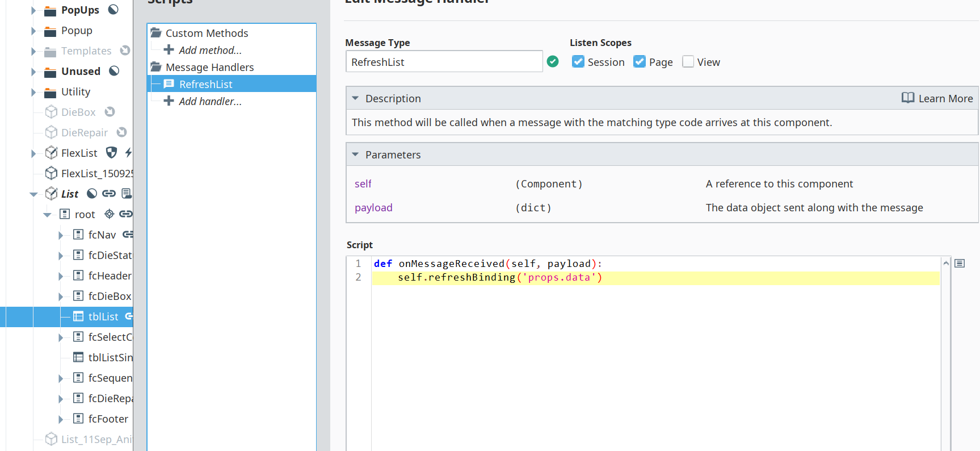Expand the PopUps folder
This screenshot has width=980, height=451.
pyautogui.click(x=33, y=10)
